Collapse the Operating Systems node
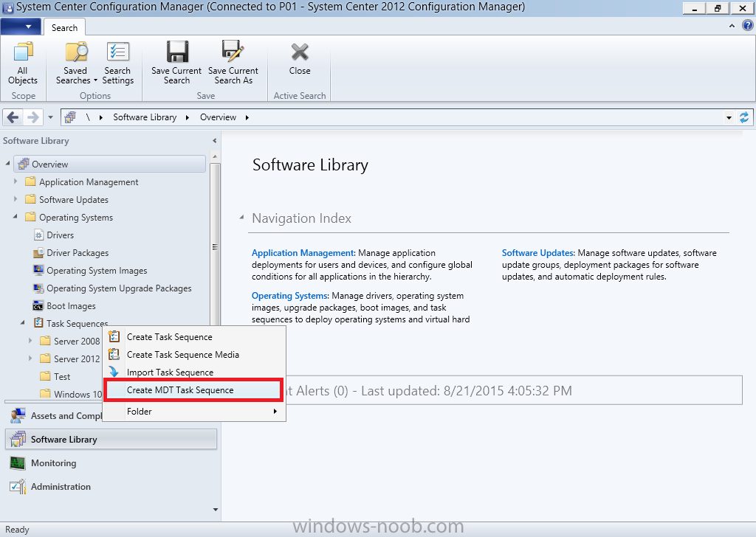The height and width of the screenshot is (537, 756). pyautogui.click(x=16, y=217)
